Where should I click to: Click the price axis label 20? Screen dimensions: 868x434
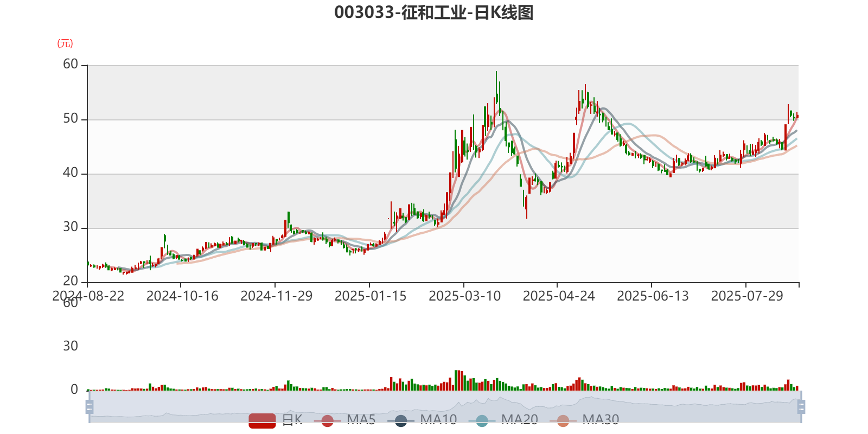(71, 282)
